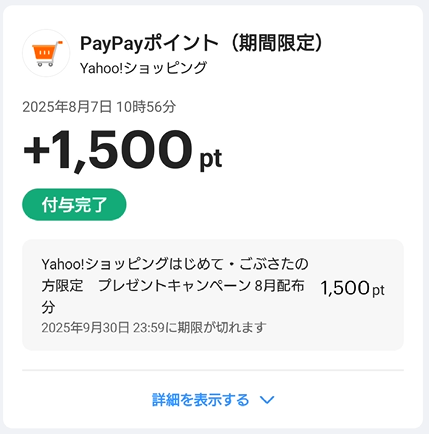Screen dimensions: 429x434
Task: Click the 期間限定 label in the title
Action: click(x=277, y=43)
